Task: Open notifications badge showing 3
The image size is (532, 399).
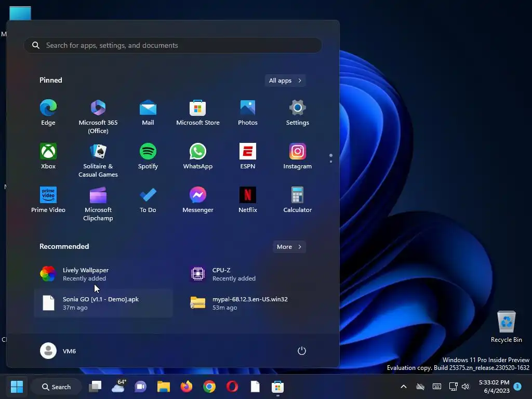Action: 517,386
